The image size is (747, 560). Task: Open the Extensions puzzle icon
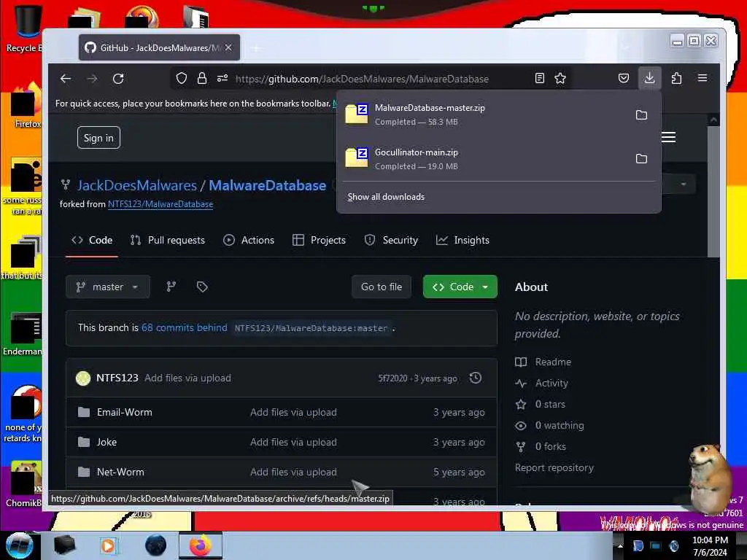pos(676,78)
